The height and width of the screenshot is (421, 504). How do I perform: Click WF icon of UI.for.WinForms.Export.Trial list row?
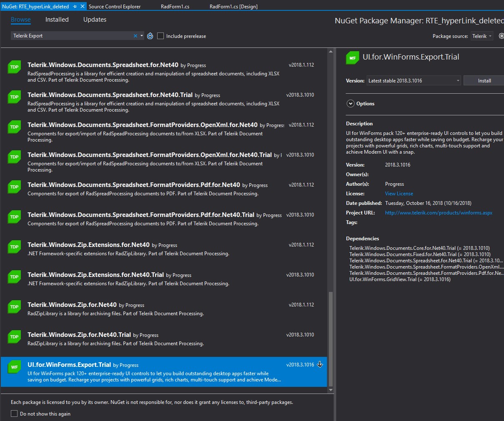[x=15, y=367]
